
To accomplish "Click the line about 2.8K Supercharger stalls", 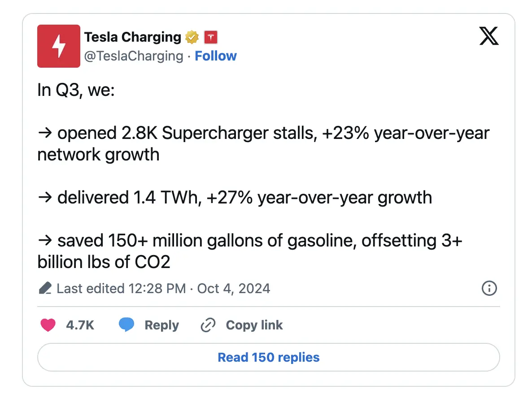I will click(x=263, y=144).
